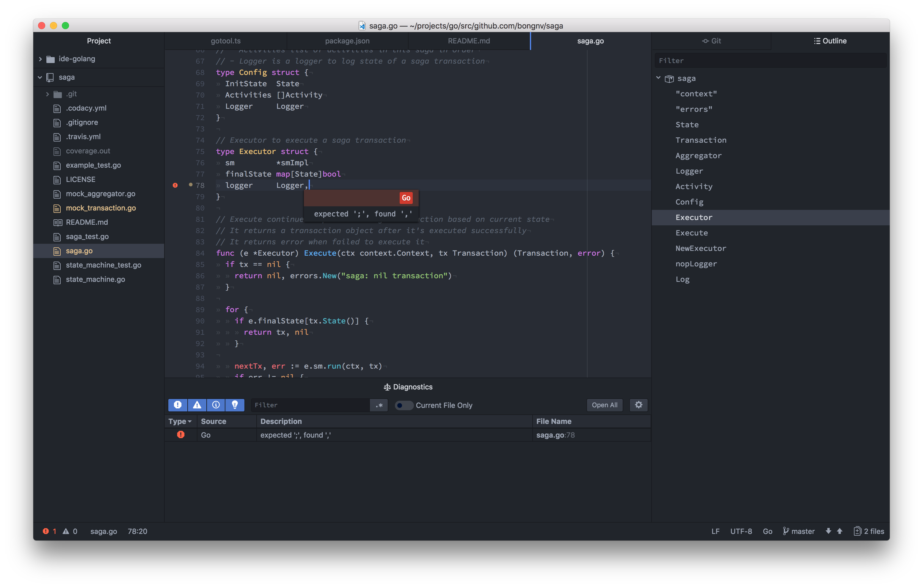This screenshot has width=923, height=588.
Task: Click the hint filter icon in Diagnostics
Action: (235, 405)
